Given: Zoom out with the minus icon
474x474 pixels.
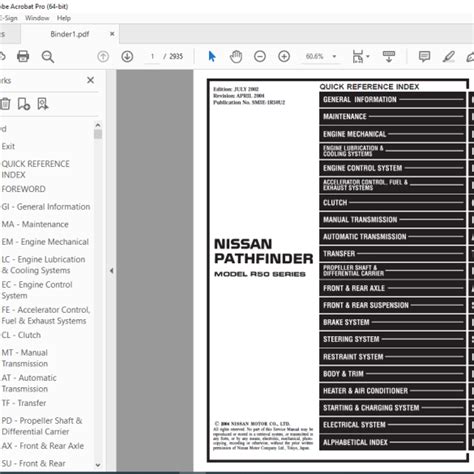Looking at the screenshot, I should (x=260, y=56).
